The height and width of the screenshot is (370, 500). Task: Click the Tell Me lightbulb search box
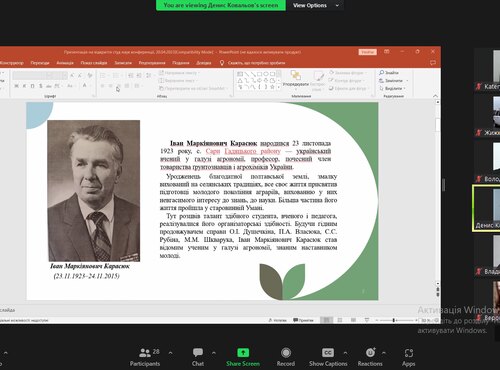click(x=253, y=63)
